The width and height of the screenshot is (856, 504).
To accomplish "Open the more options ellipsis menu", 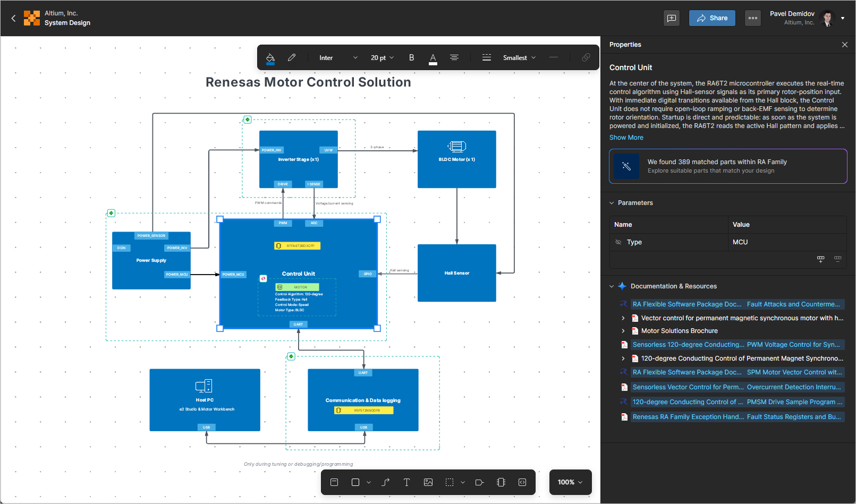I will coord(753,18).
